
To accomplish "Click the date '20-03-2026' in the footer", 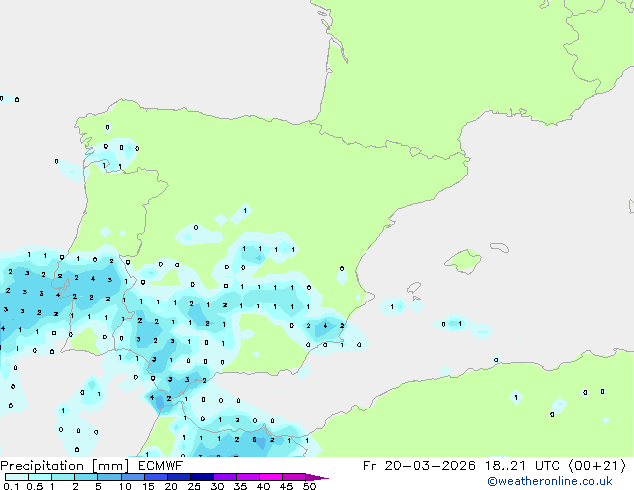I will point(430,466).
